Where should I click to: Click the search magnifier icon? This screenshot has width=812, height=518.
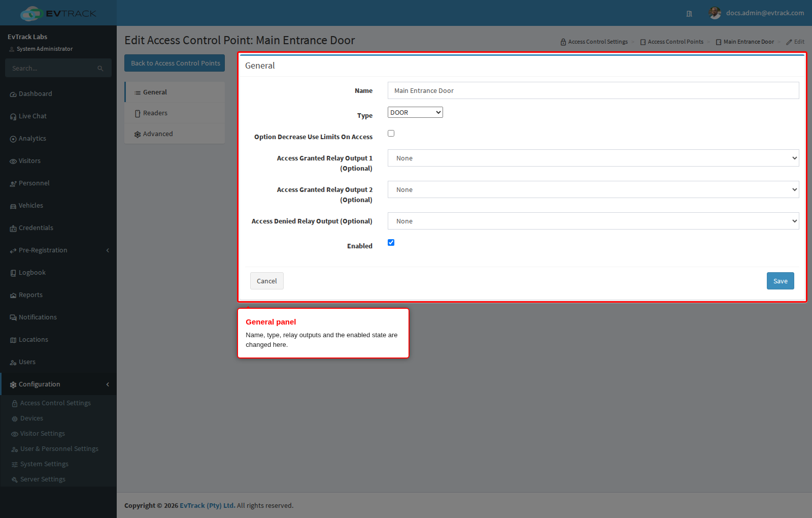pyautogui.click(x=100, y=69)
